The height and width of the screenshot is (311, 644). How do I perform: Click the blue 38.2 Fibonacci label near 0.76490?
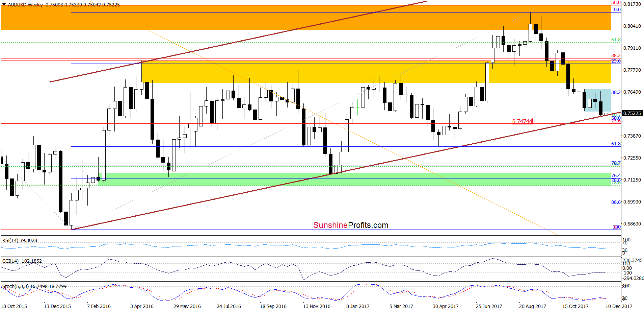[616, 92]
